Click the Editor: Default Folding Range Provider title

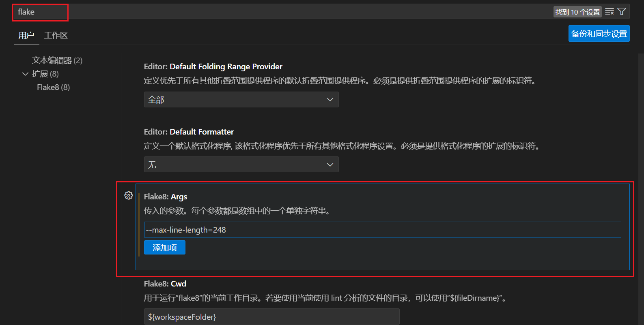pos(213,66)
